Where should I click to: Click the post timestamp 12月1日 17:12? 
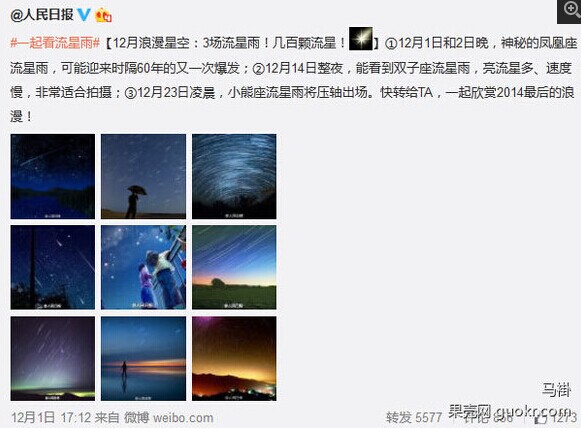coord(51,418)
